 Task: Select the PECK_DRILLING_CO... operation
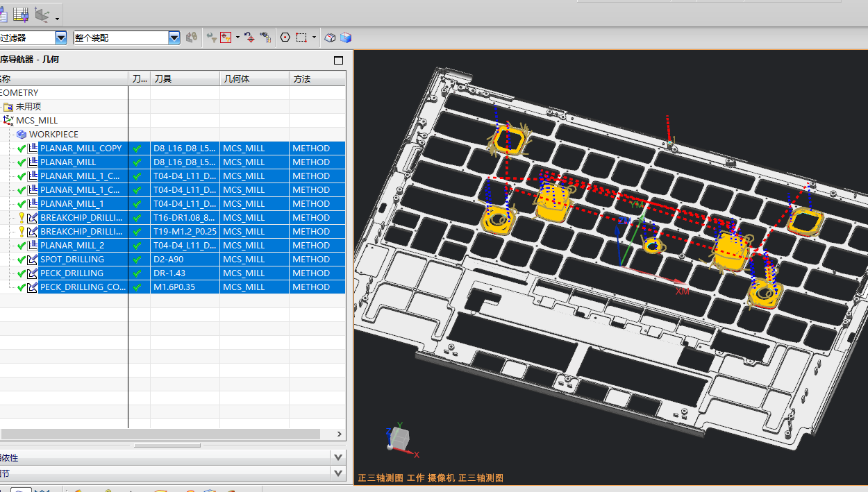point(83,287)
